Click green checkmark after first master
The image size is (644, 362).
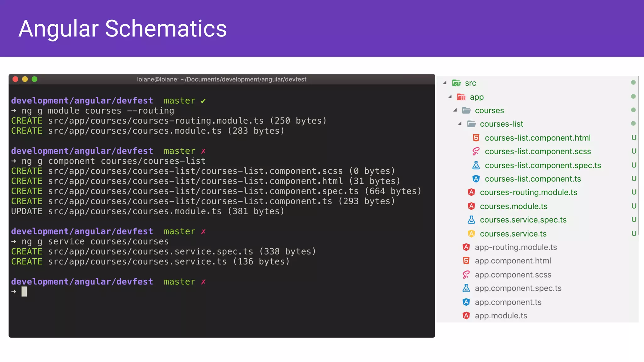click(x=203, y=101)
